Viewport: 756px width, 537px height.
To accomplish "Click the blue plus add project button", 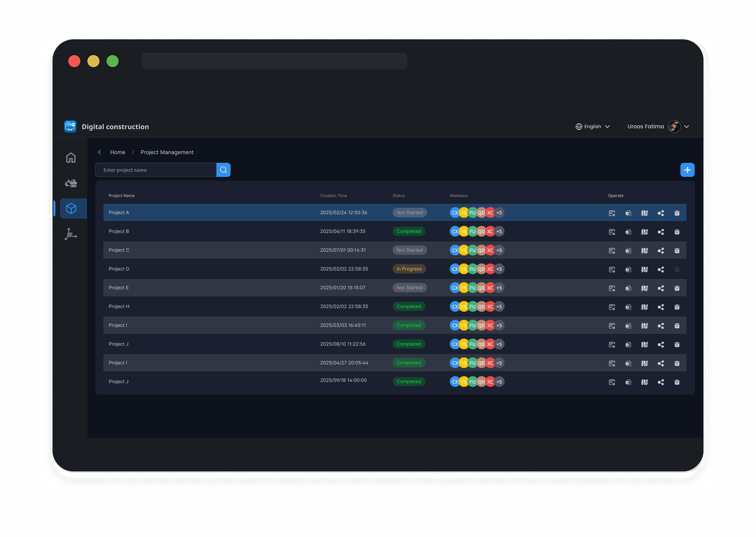I will 687,170.
